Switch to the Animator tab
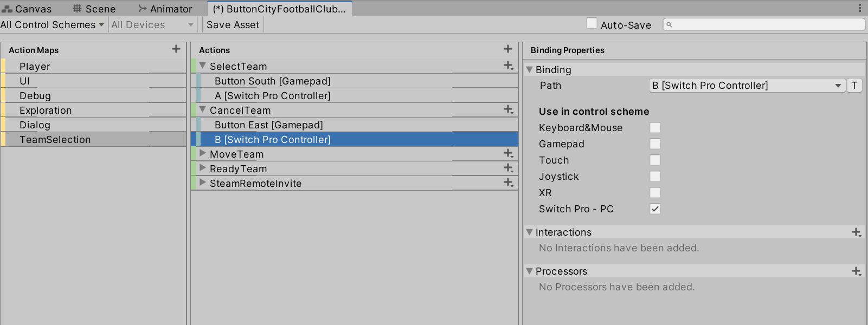 (x=165, y=9)
